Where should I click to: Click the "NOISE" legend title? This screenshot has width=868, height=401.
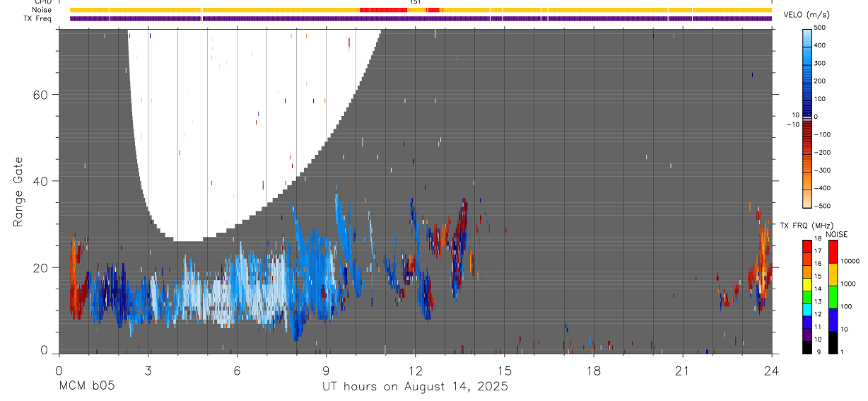[x=836, y=234]
